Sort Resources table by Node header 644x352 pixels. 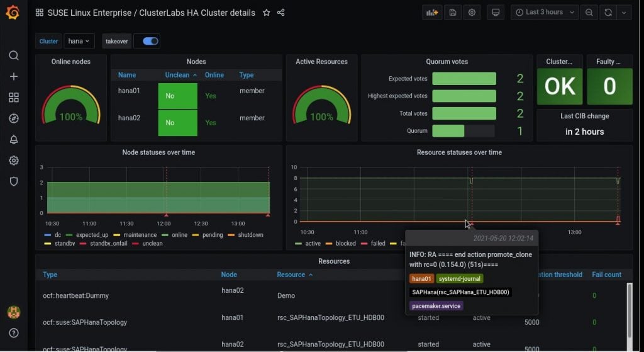[229, 275]
